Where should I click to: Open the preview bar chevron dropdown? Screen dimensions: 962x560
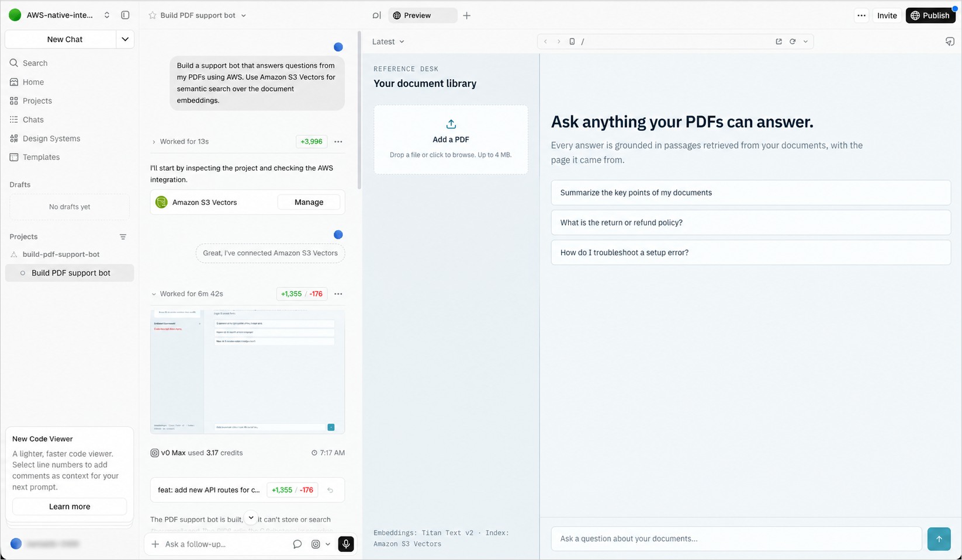coord(805,41)
